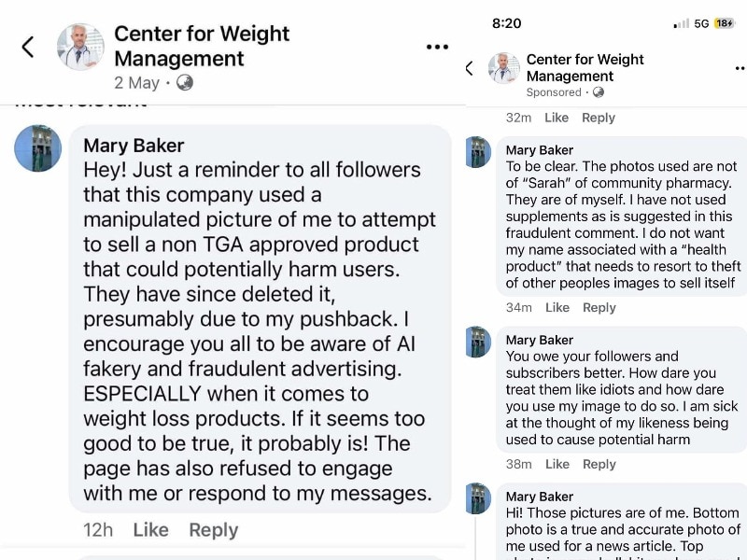Tap the battery indicator in status bar

click(725, 23)
